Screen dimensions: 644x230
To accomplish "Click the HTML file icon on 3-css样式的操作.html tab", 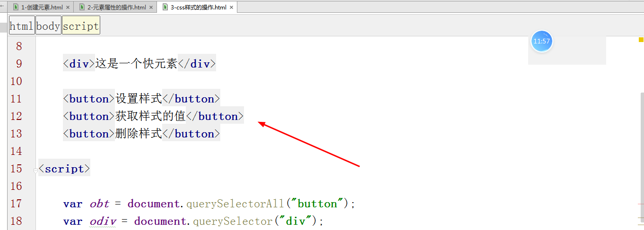I will 165,7.
